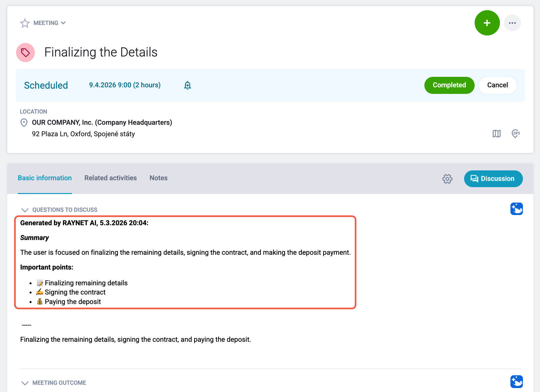Mark the meeting as Completed
The height and width of the screenshot is (392, 540).
[449, 85]
